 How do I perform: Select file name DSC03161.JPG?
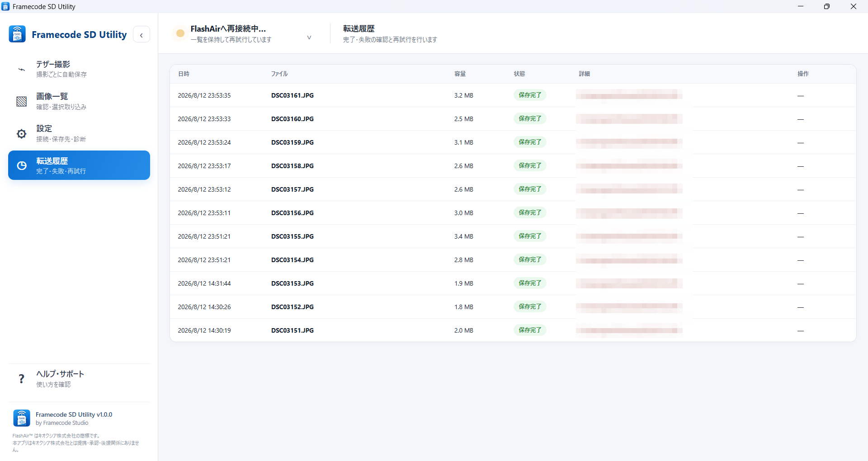[x=292, y=95]
